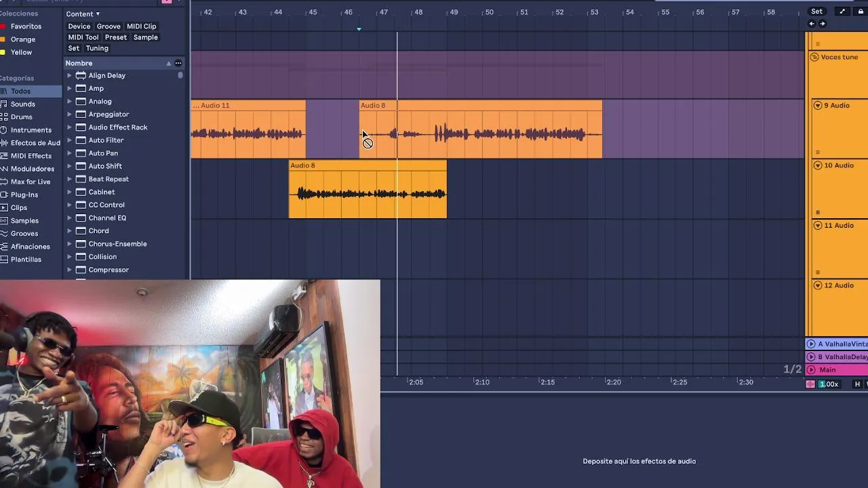Click bar 50 on the timeline ruler
This screenshot has width=868, height=488.
489,12
